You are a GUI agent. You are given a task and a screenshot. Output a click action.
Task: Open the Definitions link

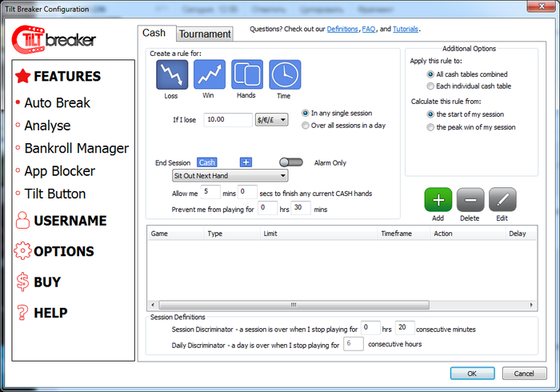point(342,29)
